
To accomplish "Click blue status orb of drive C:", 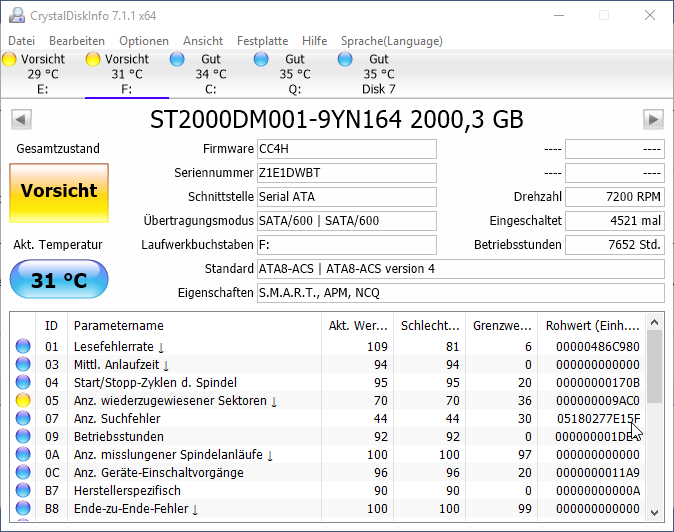I will pos(177,59).
